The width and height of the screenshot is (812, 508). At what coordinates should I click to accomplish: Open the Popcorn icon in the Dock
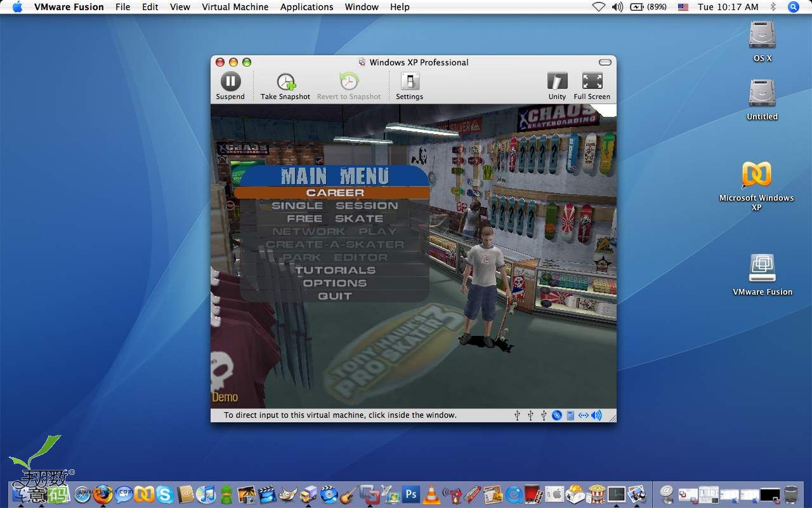point(597,494)
